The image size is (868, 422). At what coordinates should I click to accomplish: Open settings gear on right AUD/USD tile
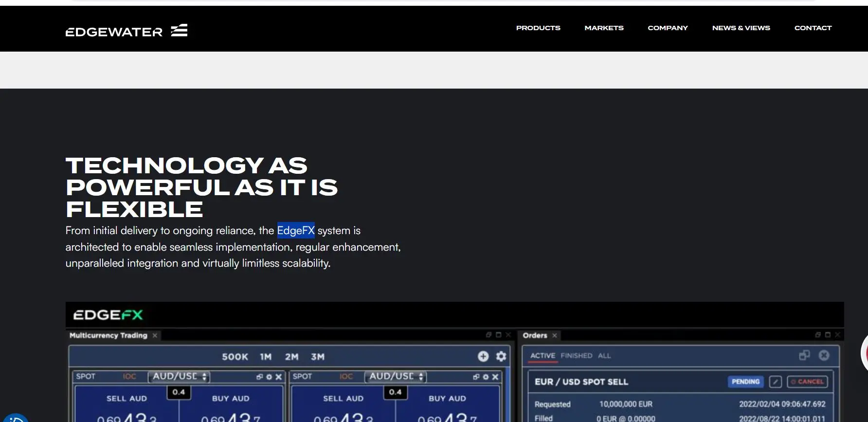(486, 377)
